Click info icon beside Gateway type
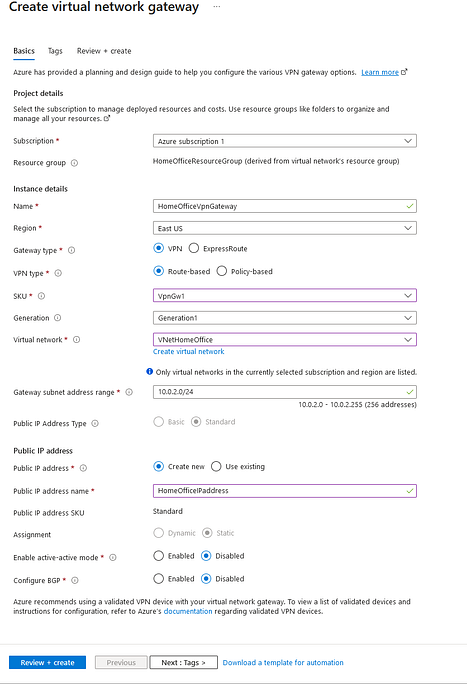The width and height of the screenshot is (467, 684). pyautogui.click(x=72, y=250)
